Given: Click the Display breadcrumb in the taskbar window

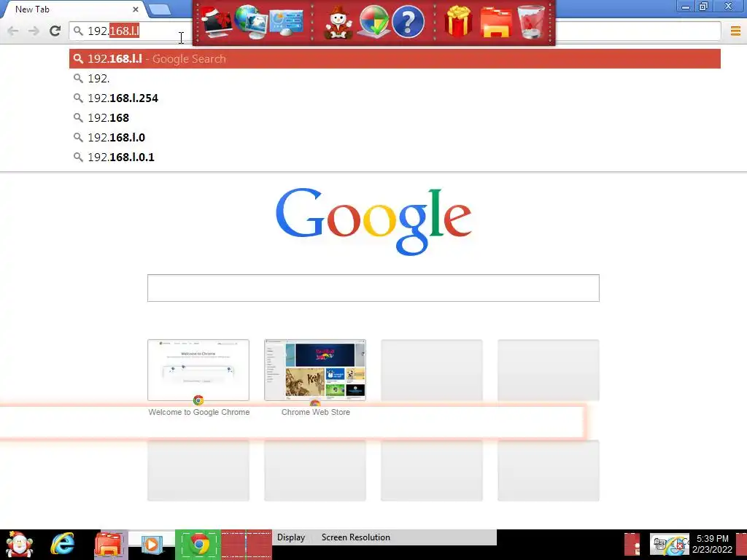Looking at the screenshot, I should (x=290, y=537).
